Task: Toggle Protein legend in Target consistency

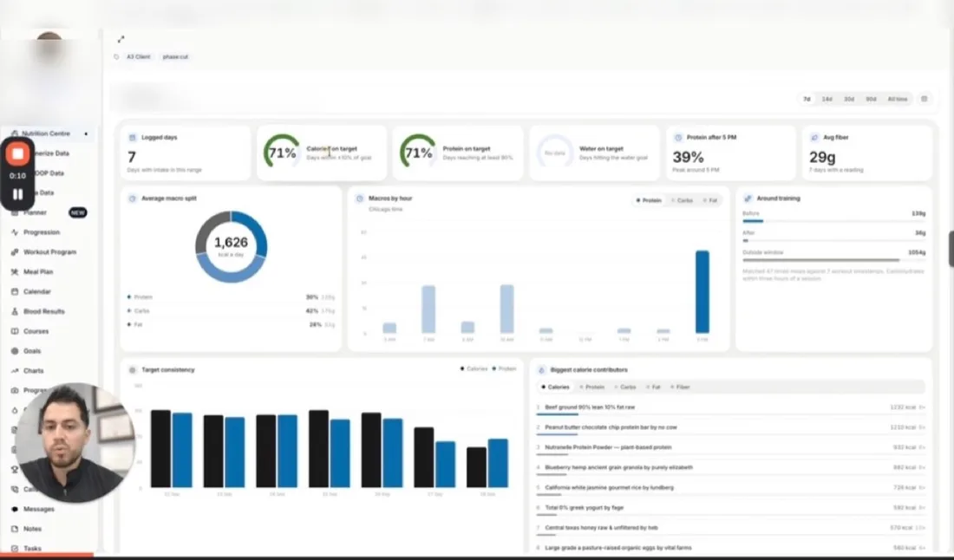Action: click(505, 368)
